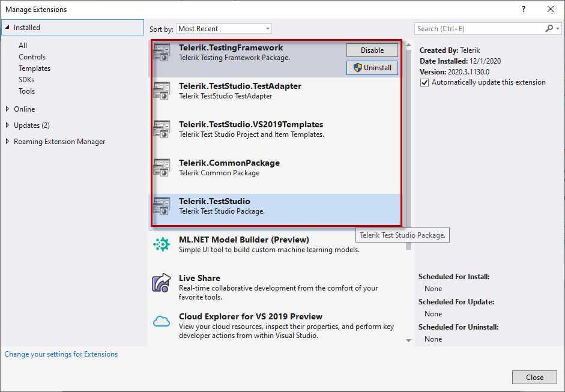This screenshot has width=565, height=392.
Task: Click the Telerik.TestStudio.TestAdapter extension icon
Action: pyautogui.click(x=162, y=91)
